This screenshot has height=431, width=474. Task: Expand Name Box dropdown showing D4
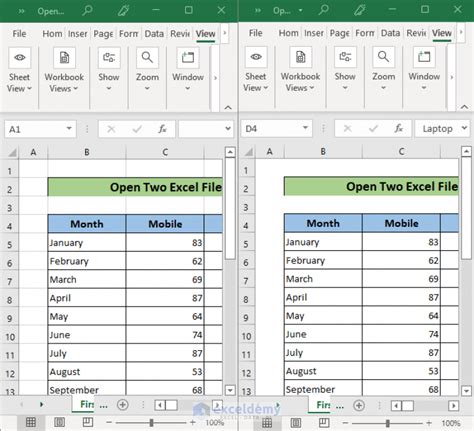point(305,128)
